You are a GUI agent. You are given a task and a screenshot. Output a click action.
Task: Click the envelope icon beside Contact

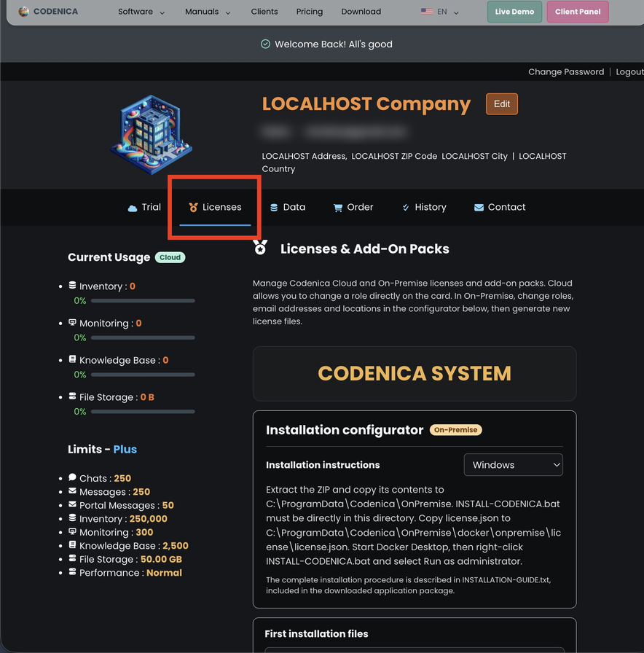479,208
